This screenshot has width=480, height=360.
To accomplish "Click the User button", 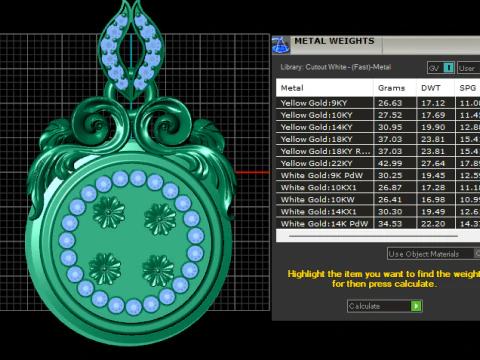I will (x=469, y=68).
